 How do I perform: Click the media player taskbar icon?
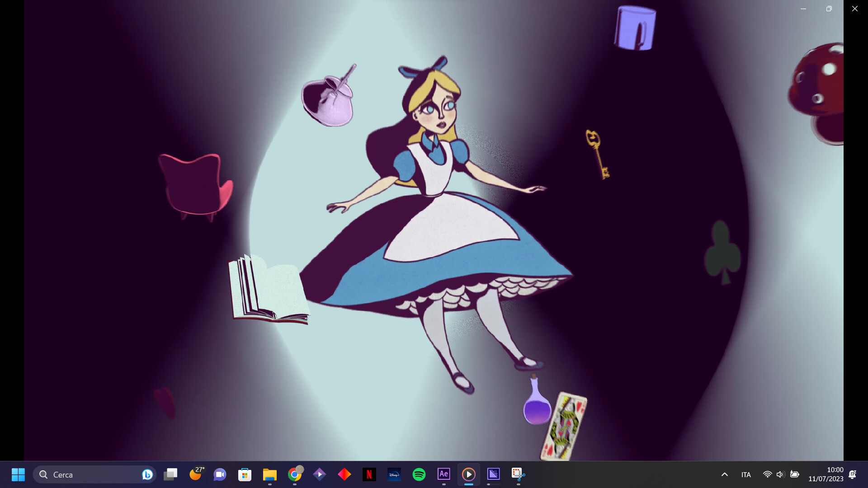point(468,474)
